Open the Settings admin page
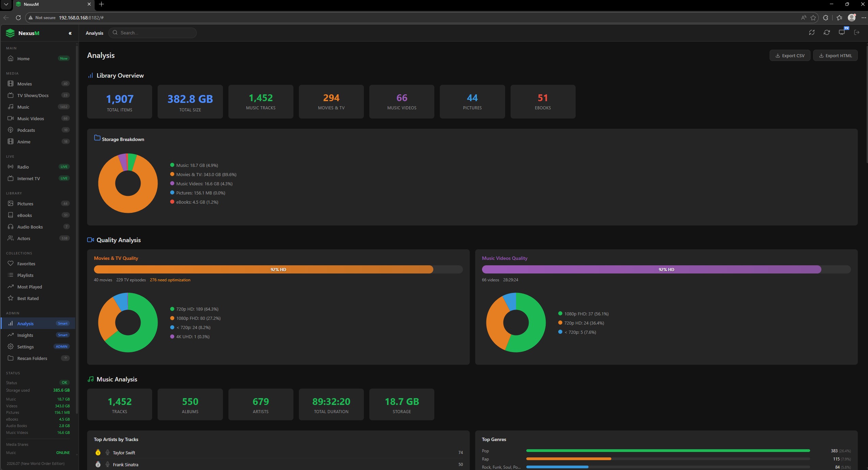 click(x=26, y=347)
